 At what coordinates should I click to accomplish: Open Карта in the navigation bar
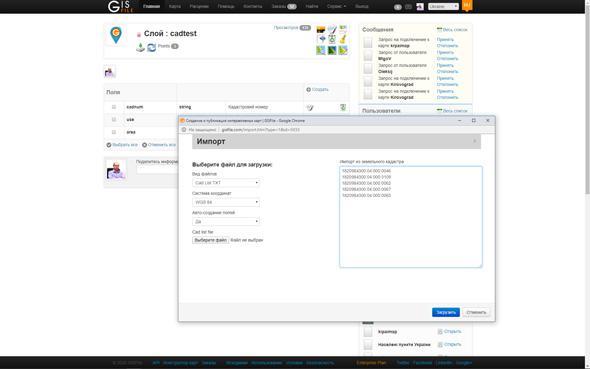click(175, 6)
